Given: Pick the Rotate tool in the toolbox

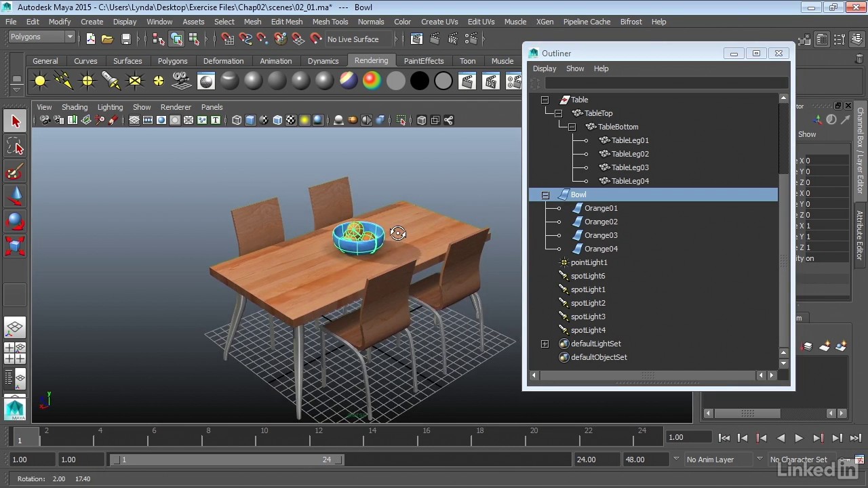Looking at the screenshot, I should tap(15, 221).
